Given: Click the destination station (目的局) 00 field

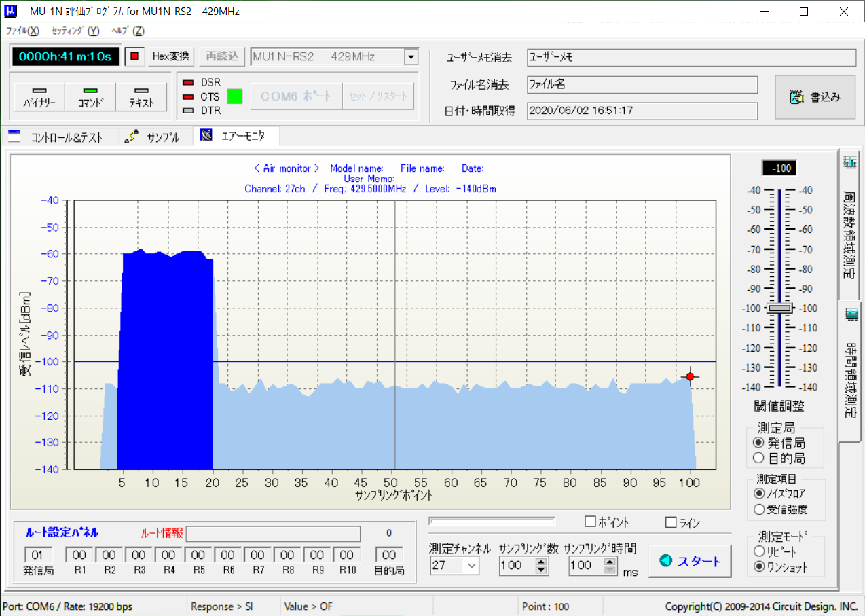Looking at the screenshot, I should (388, 555).
